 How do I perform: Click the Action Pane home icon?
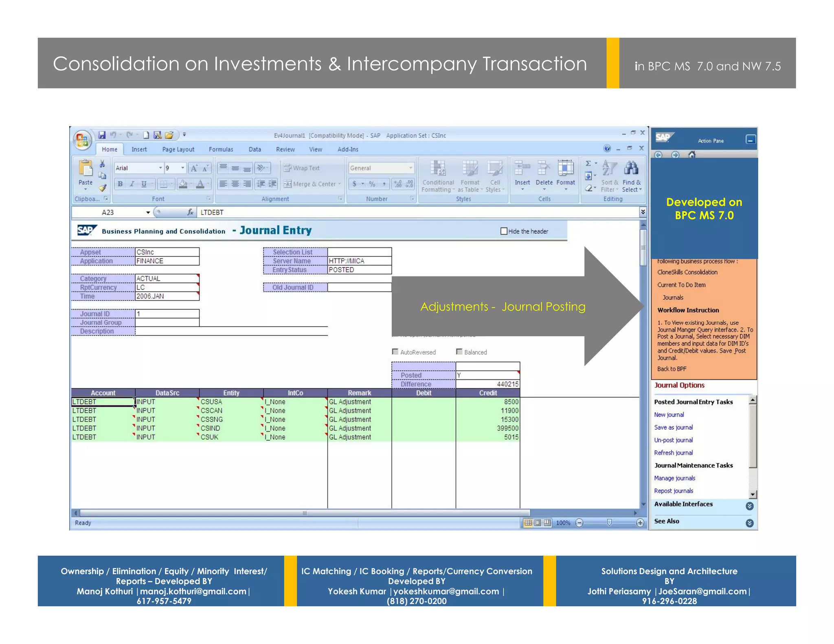(691, 155)
